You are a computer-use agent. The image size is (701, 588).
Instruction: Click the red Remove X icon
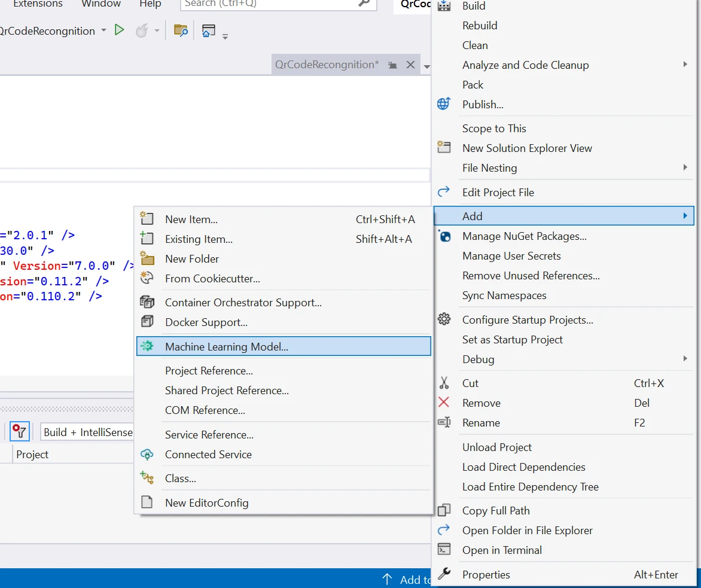444,403
